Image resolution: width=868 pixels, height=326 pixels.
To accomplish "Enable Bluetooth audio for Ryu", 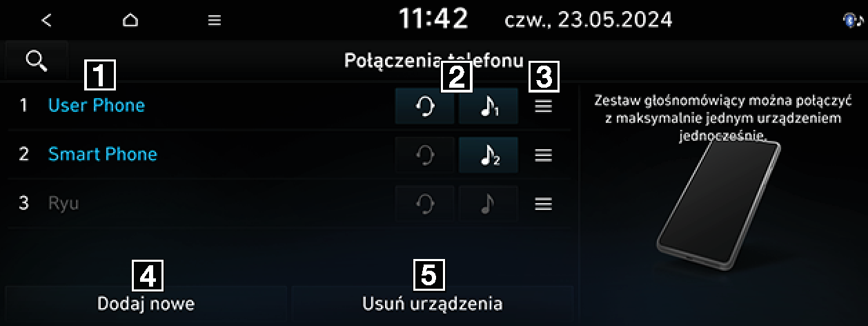I will coord(489,204).
